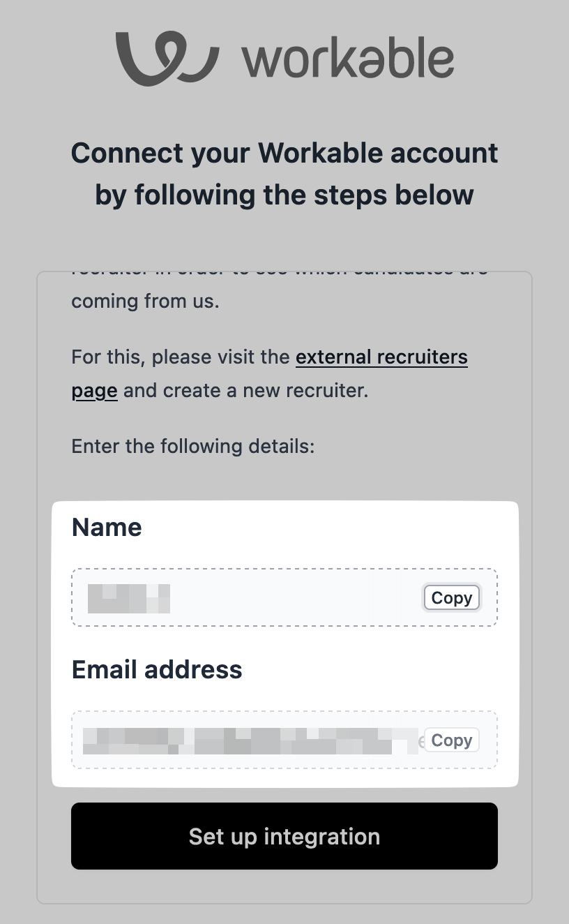Click the "coming from us." text line
The height and width of the screenshot is (924, 569).
(145, 302)
